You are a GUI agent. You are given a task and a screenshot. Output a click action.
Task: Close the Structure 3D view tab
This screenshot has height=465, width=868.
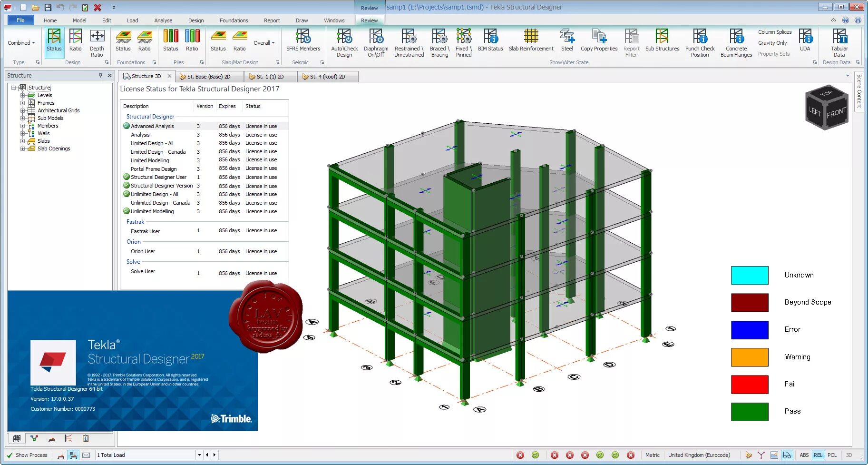click(x=169, y=76)
